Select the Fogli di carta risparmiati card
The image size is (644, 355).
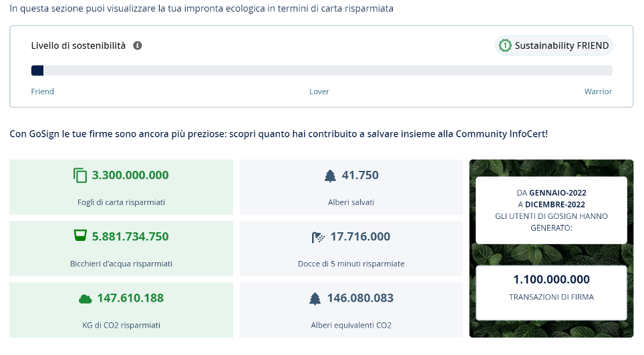click(x=121, y=188)
